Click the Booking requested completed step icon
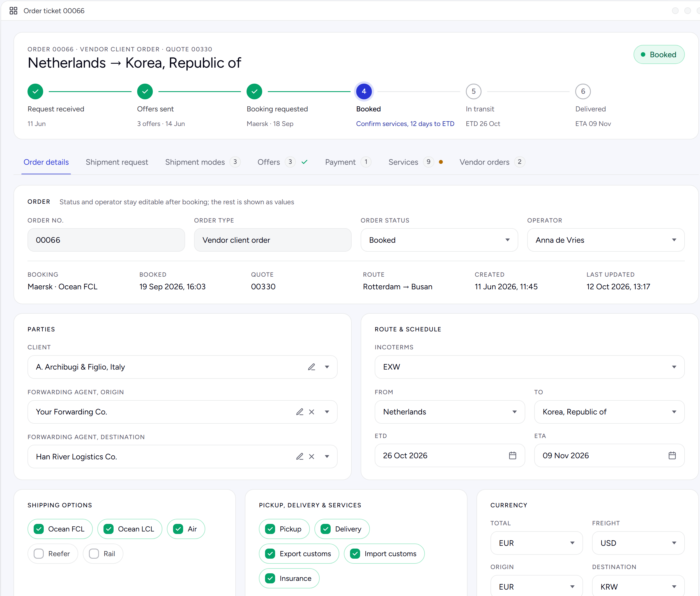Screen dimensions: 700x596 click(254, 91)
